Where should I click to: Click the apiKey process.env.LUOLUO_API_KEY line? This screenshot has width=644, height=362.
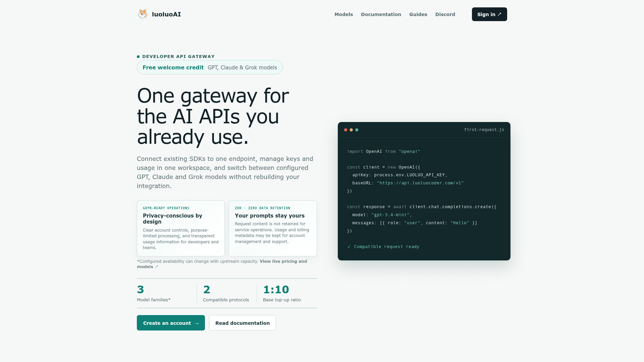[400, 175]
